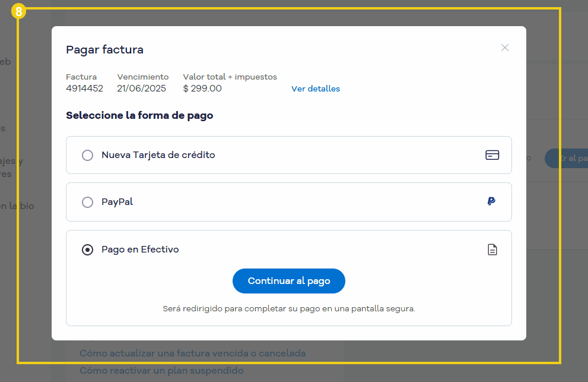Click the credit card icon

click(492, 155)
